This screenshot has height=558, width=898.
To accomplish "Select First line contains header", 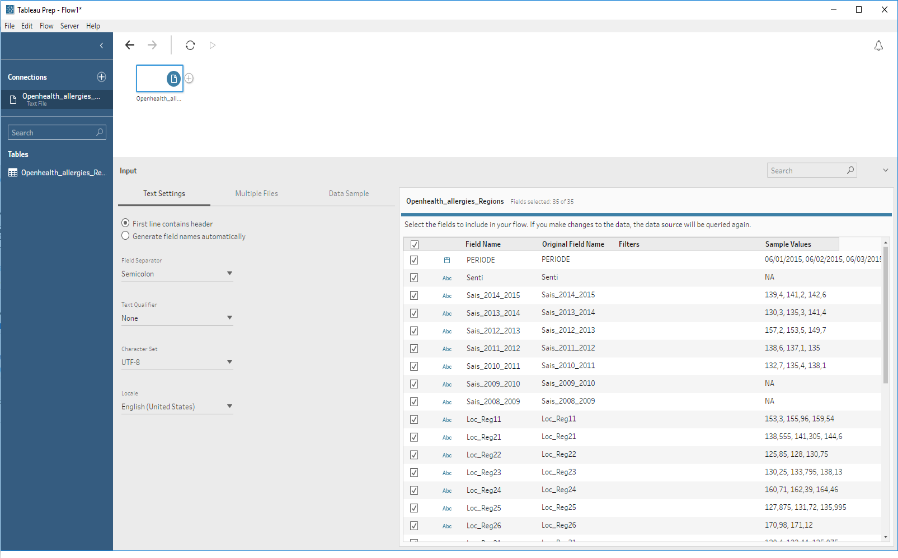I will 125,223.
